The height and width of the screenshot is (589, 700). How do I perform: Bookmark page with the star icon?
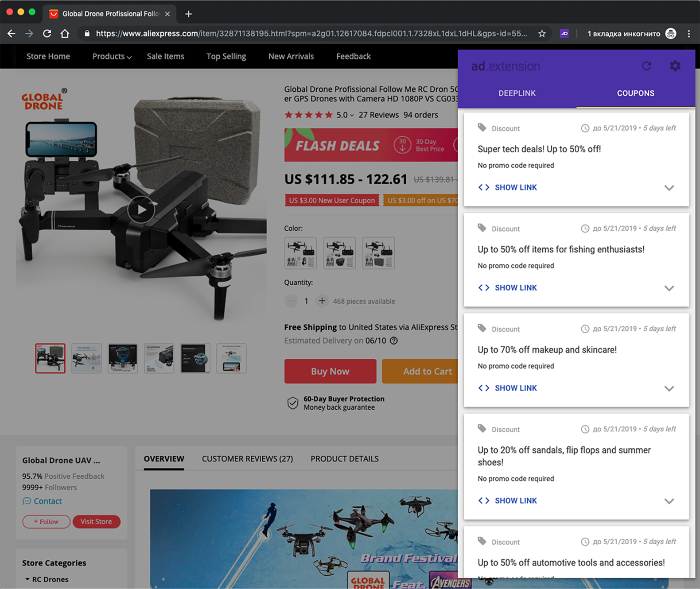pyautogui.click(x=542, y=34)
